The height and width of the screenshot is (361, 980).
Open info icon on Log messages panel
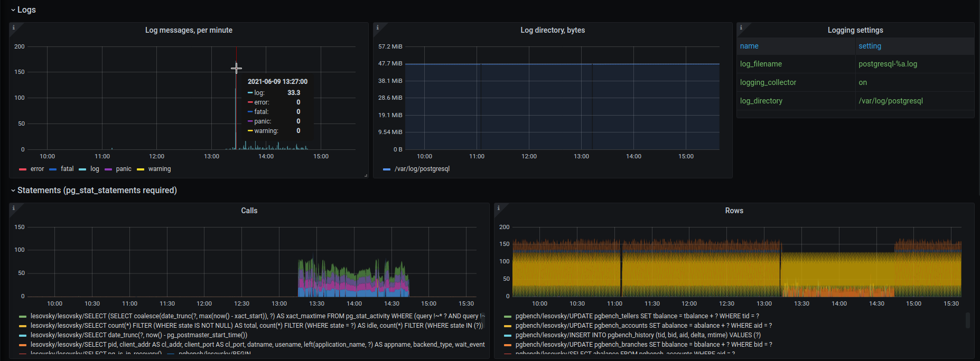[x=14, y=27]
